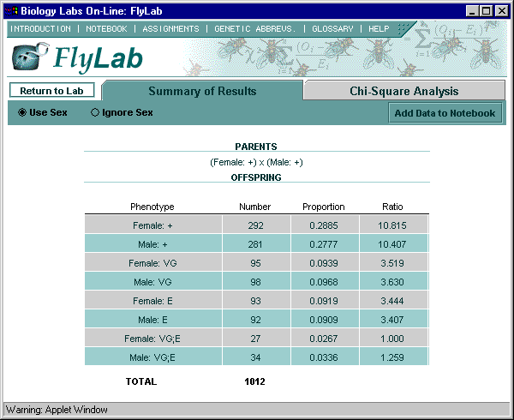Click the 'Male: VG;E' phenotype cell
This screenshot has width=514, height=420.
pos(153,357)
